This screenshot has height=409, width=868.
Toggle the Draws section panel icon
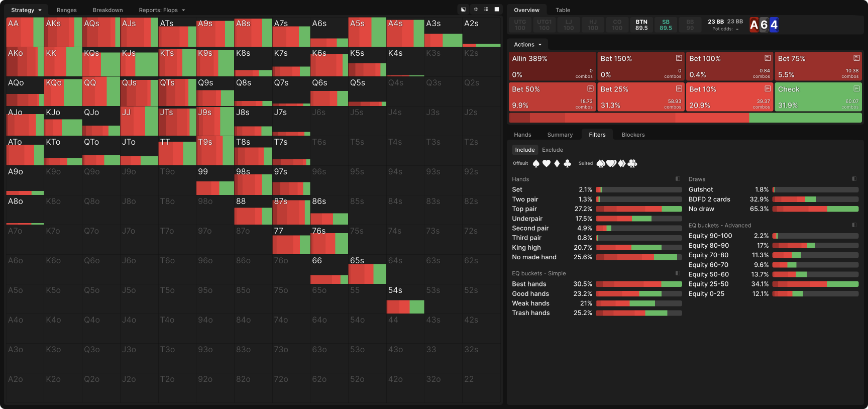tap(854, 179)
